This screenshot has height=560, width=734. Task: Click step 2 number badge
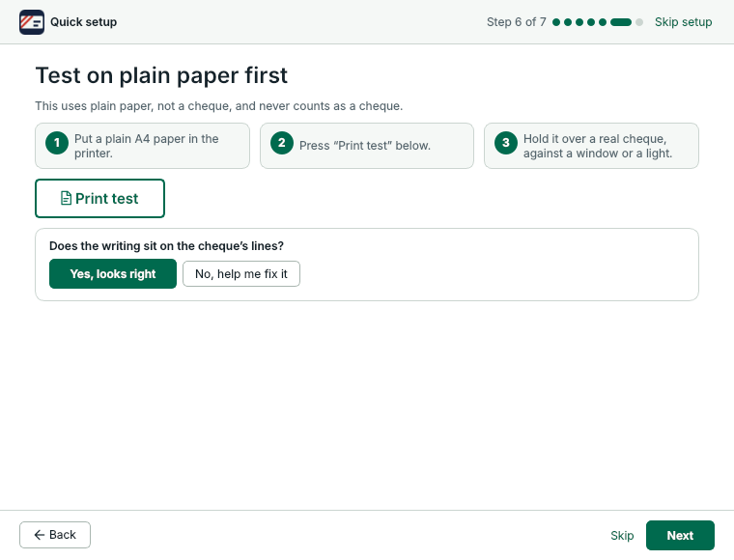(x=282, y=143)
